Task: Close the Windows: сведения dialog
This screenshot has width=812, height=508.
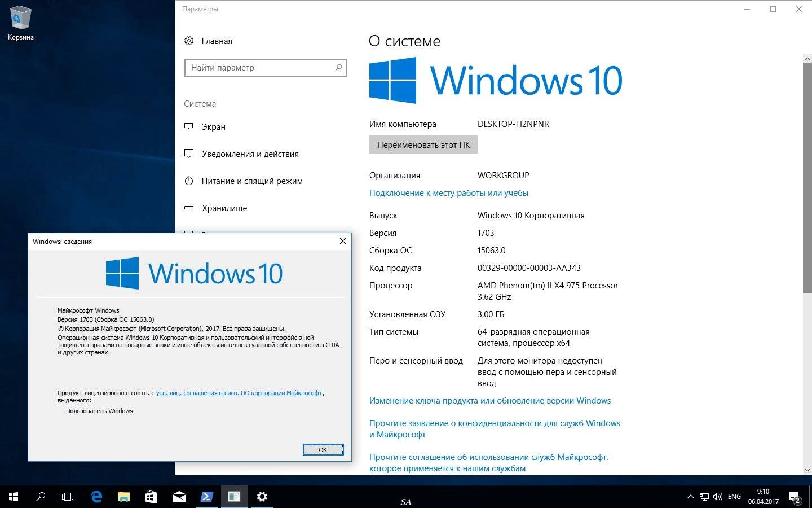Action: click(x=342, y=241)
